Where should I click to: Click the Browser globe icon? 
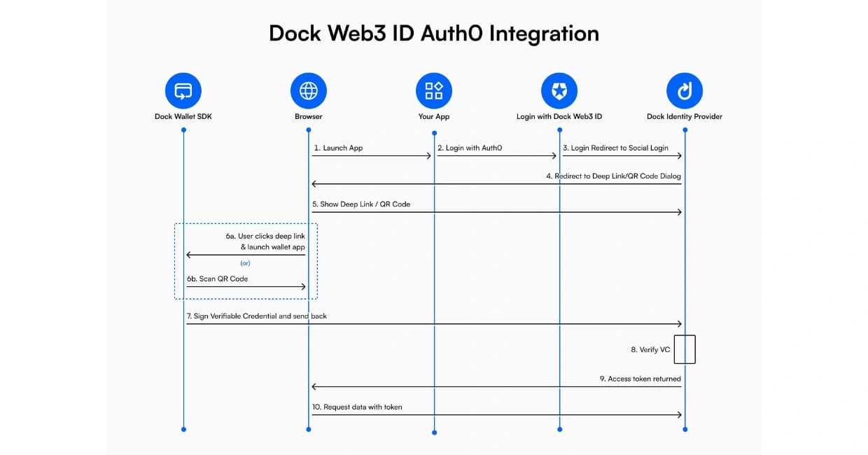point(309,90)
